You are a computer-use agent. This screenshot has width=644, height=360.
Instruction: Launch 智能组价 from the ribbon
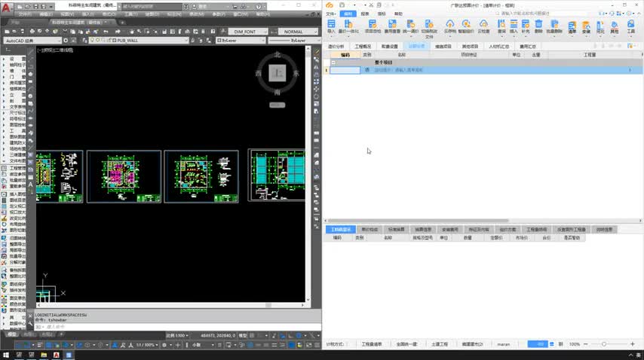coord(466,26)
